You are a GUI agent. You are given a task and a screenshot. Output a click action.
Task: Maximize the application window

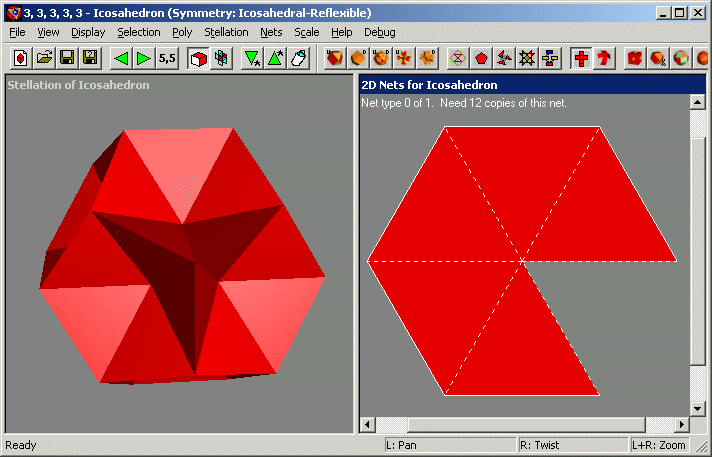coord(680,13)
